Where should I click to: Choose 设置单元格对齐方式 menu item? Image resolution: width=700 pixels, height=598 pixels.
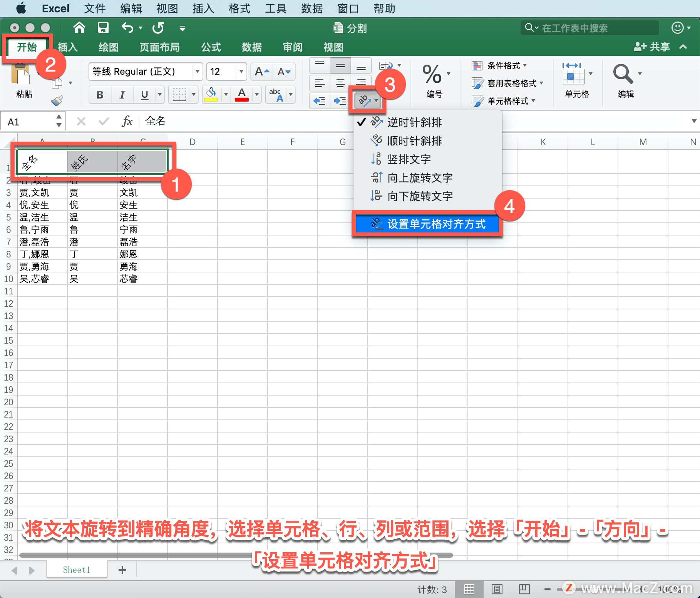tap(427, 224)
